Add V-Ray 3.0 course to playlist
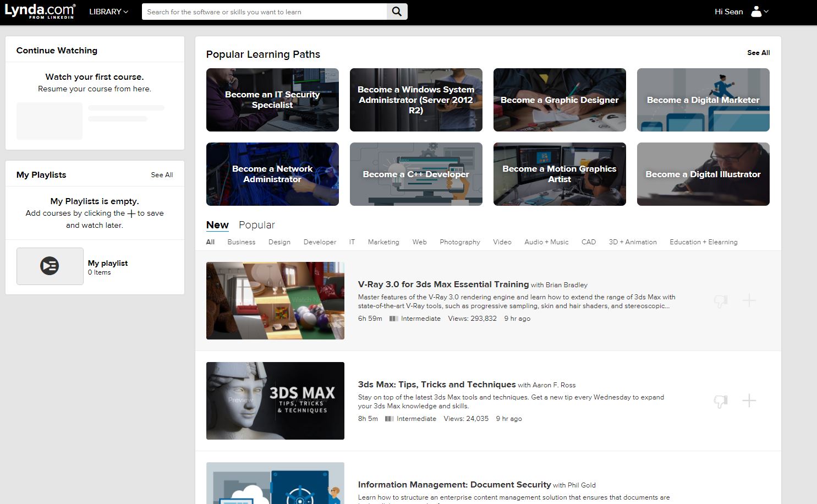Screen dimensions: 817x504 tap(749, 300)
